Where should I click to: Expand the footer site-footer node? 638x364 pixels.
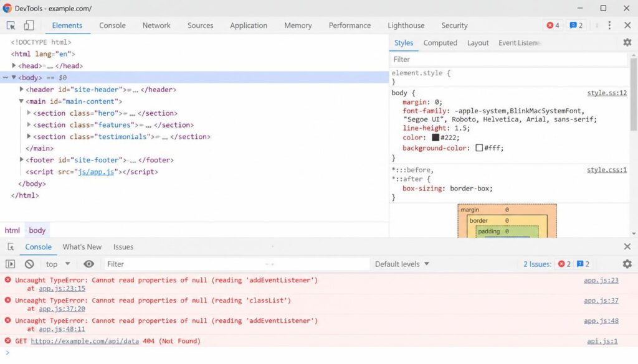coord(21,160)
